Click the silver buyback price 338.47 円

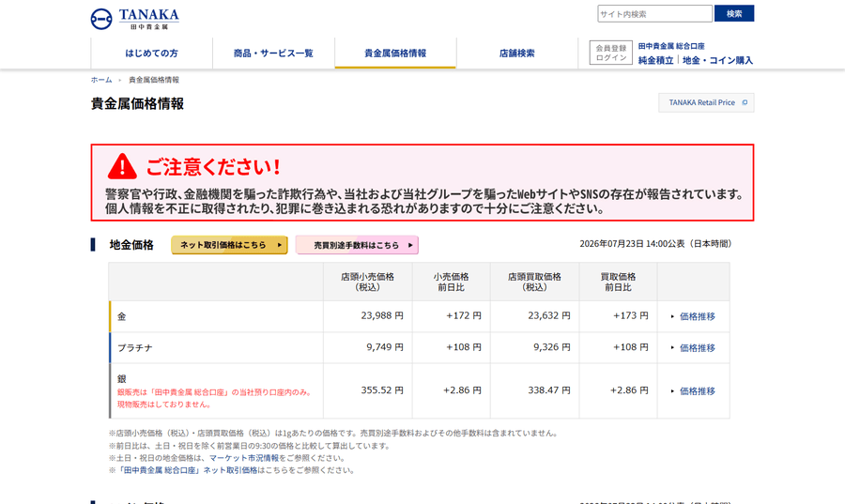(549, 389)
